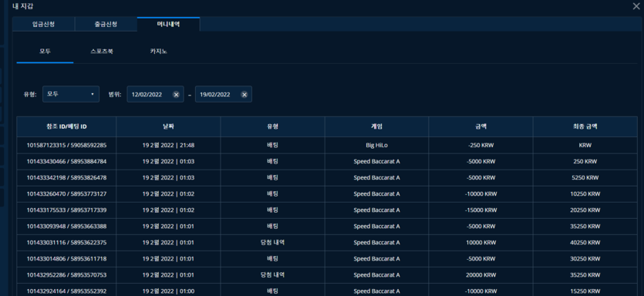Click the -10000 KRW amount in the 101433260470 row
This screenshot has height=296, width=644.
(481, 193)
